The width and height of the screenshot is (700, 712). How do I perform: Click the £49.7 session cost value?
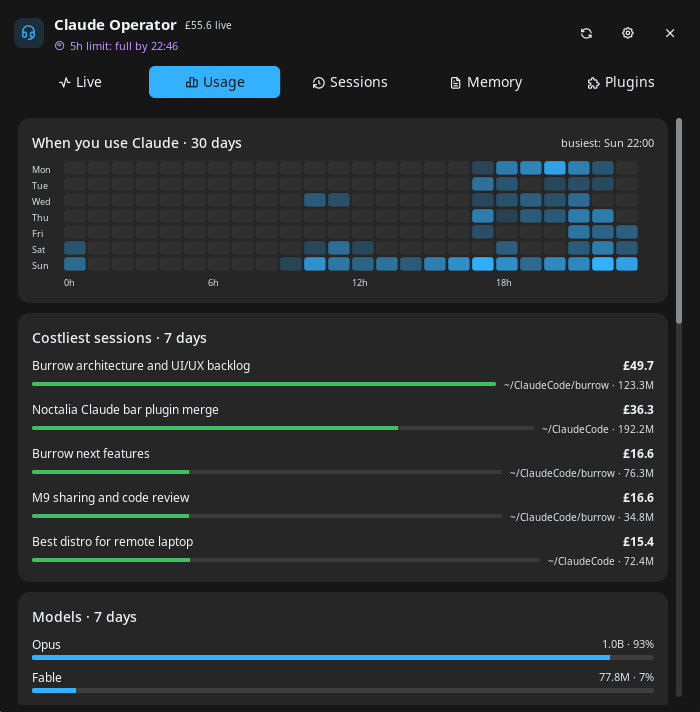(638, 366)
